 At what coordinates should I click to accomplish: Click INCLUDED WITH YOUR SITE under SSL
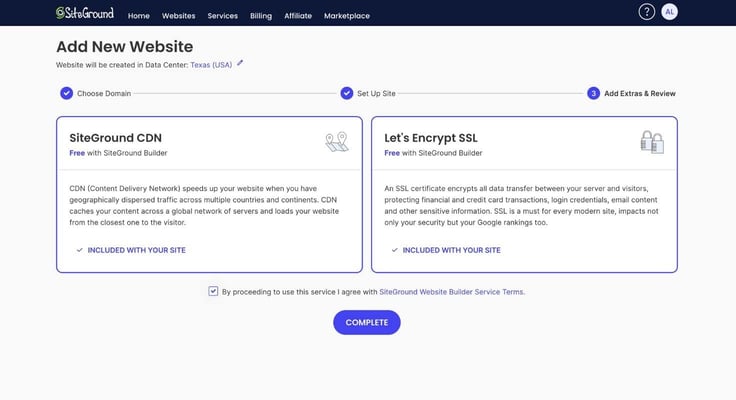click(x=452, y=250)
